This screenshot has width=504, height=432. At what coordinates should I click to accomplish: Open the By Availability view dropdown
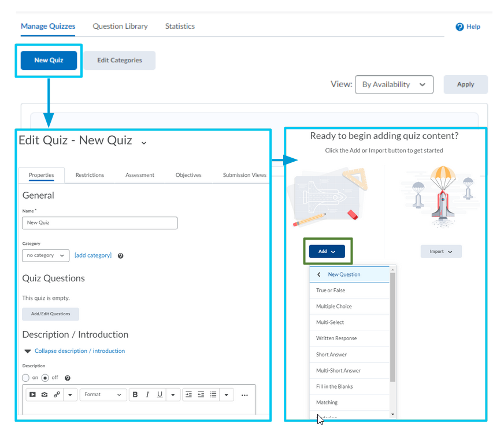pos(394,84)
